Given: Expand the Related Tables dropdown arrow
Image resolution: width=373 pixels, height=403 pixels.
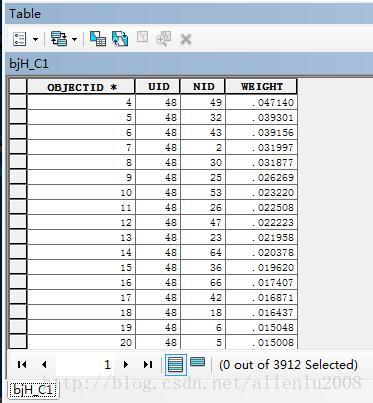Looking at the screenshot, I should (74, 40).
